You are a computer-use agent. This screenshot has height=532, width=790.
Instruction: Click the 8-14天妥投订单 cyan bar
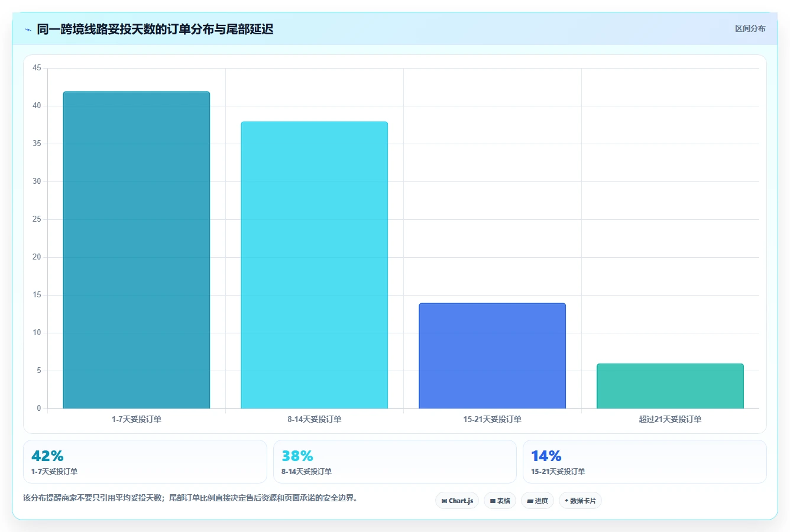(315, 265)
